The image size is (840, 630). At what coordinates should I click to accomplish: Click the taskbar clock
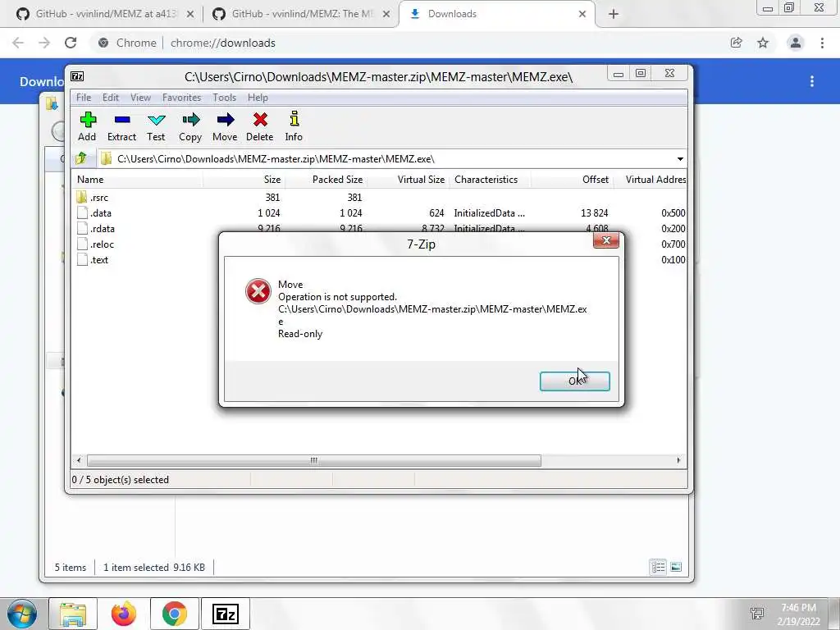pyautogui.click(x=798, y=614)
